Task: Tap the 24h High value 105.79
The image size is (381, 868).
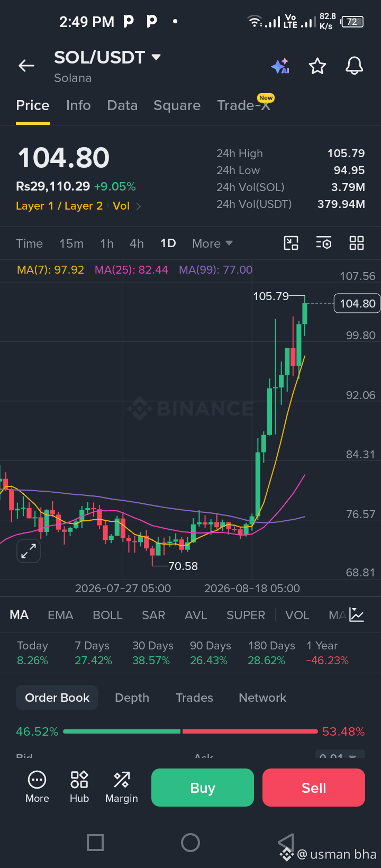Action: click(x=346, y=153)
